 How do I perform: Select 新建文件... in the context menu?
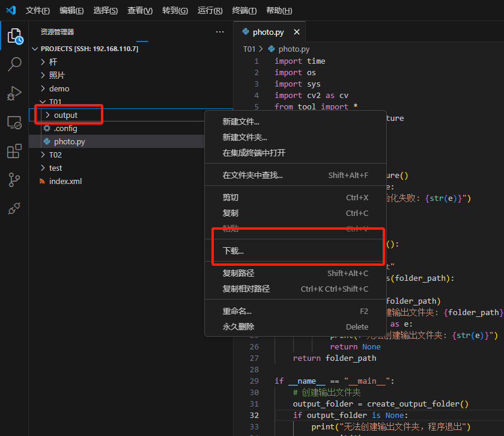241,121
